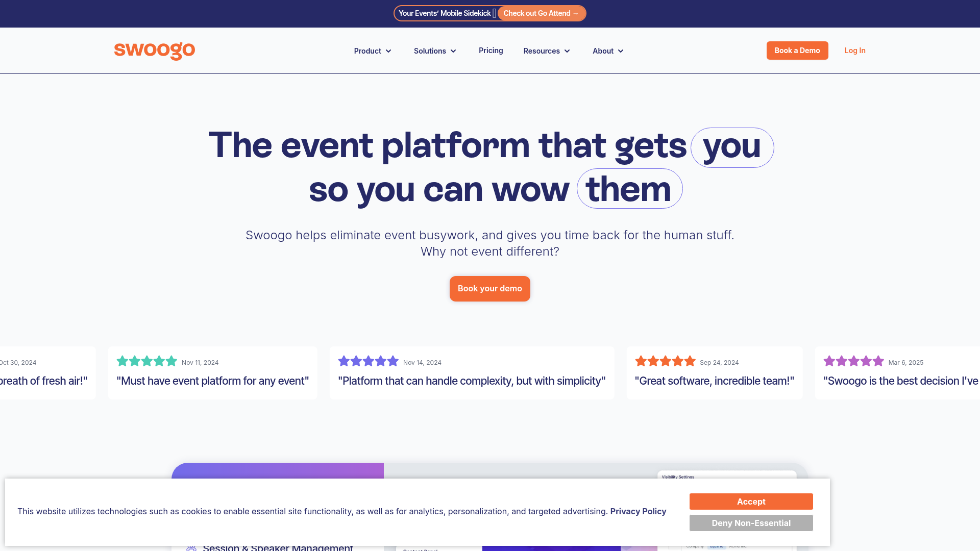Click the 'Must have event platform' review card
This screenshot has width=980, height=551.
(x=212, y=373)
